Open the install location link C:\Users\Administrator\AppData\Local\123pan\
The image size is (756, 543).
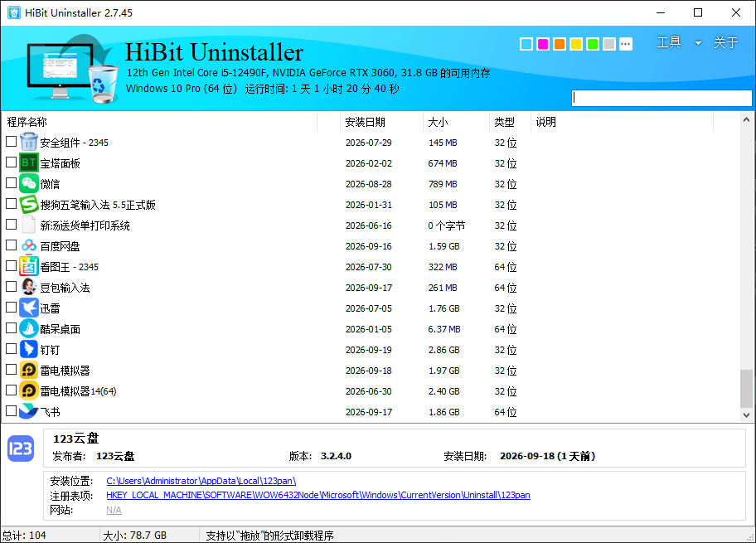click(201, 481)
